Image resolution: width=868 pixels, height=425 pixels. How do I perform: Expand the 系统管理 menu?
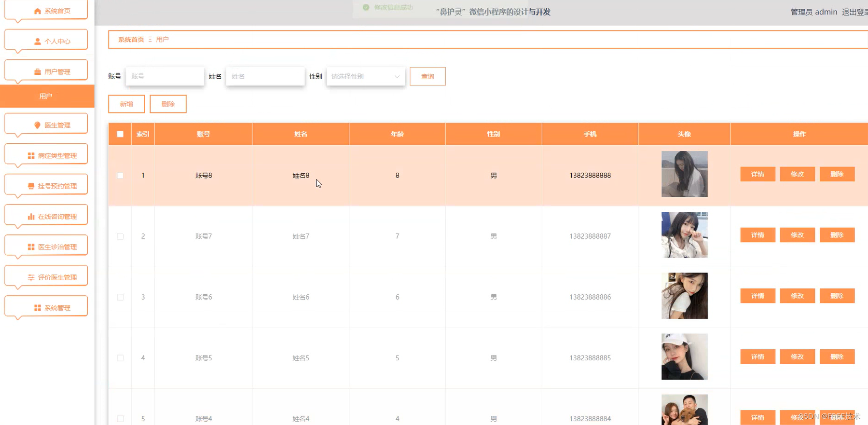[x=46, y=307]
